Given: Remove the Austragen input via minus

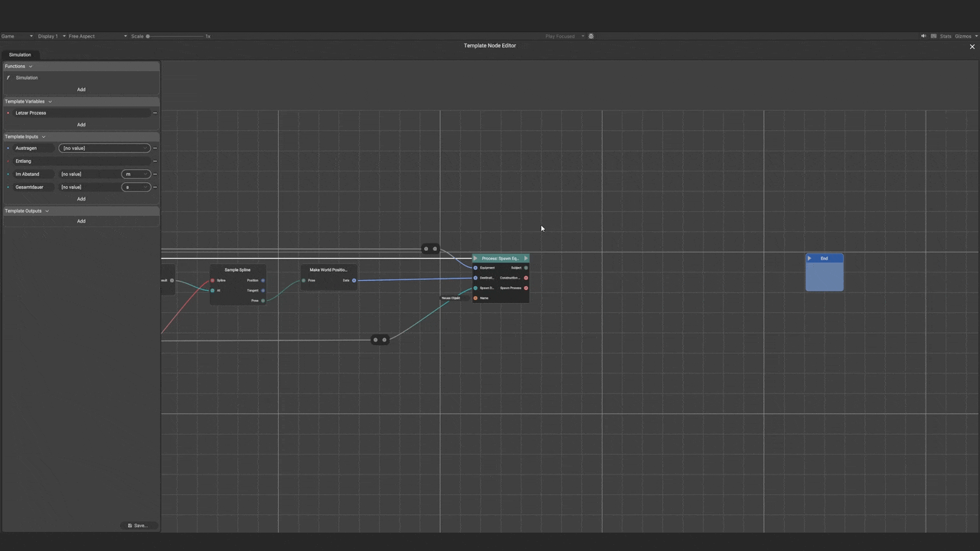Looking at the screenshot, I should [155, 148].
